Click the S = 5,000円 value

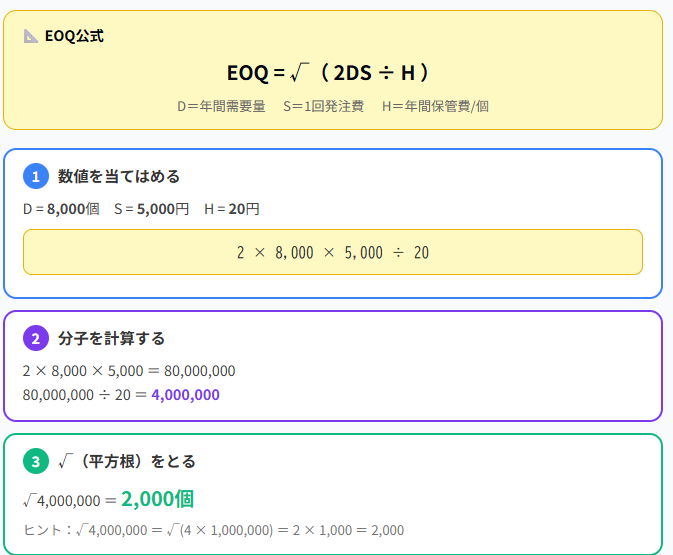pos(151,209)
